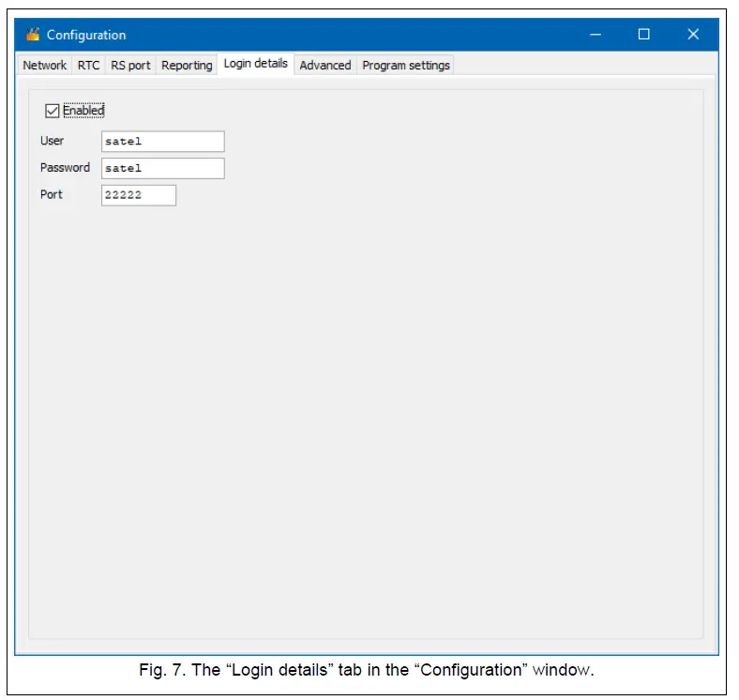Close the Configuration window
The height and width of the screenshot is (700, 739).
[693, 35]
